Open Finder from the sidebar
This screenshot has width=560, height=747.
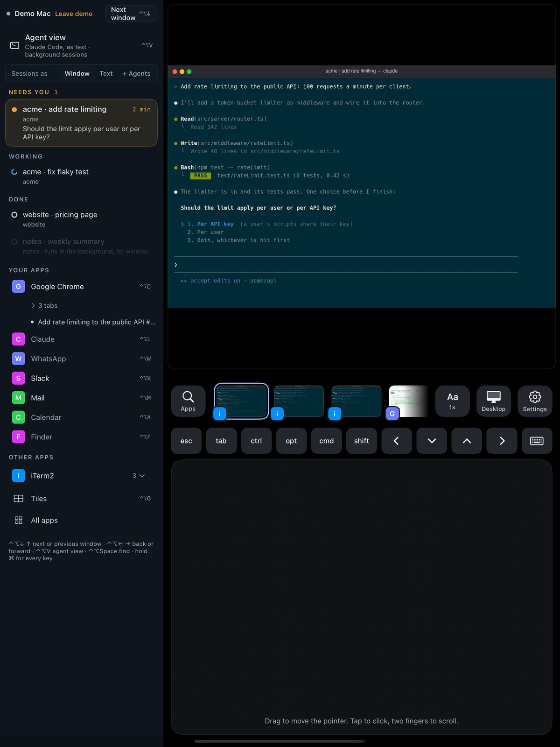tap(81, 437)
